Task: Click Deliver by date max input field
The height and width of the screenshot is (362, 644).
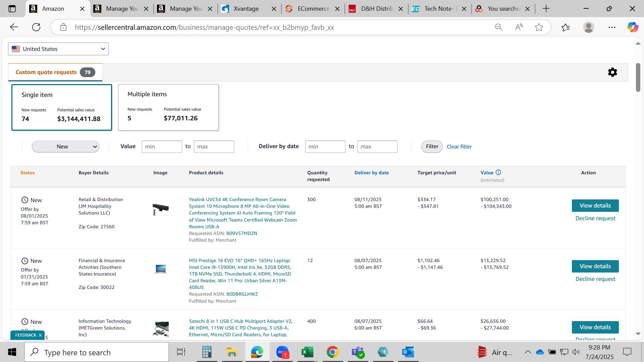Action: coord(377,146)
